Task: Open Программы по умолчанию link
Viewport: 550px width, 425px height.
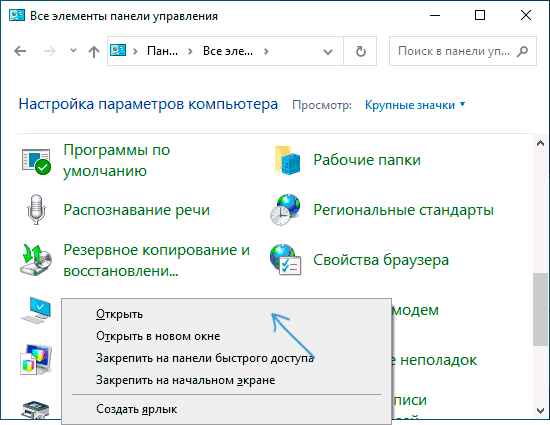Action: pos(116,161)
